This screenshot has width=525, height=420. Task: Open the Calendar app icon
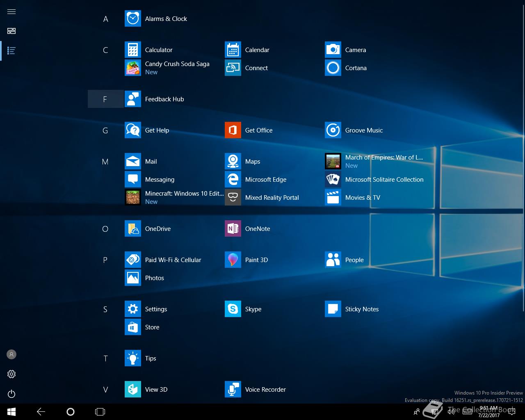pyautogui.click(x=233, y=50)
